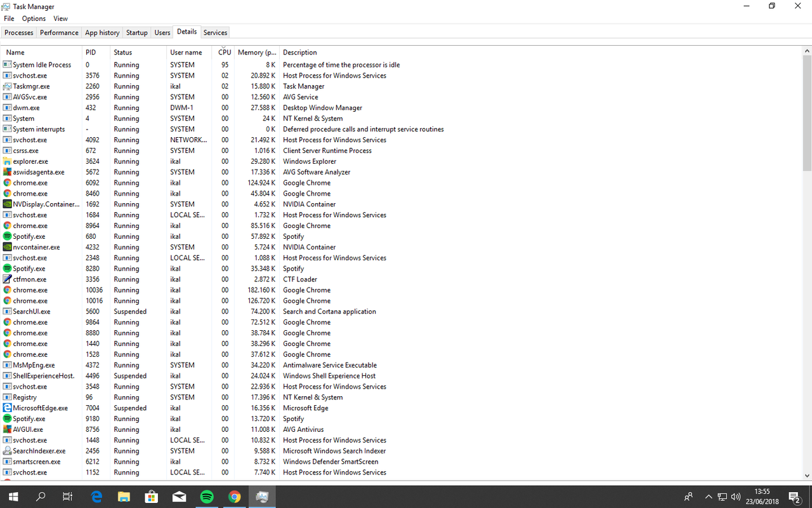812x508 pixels.
Task: Select the csrss.exe process row
Action: coord(402,150)
